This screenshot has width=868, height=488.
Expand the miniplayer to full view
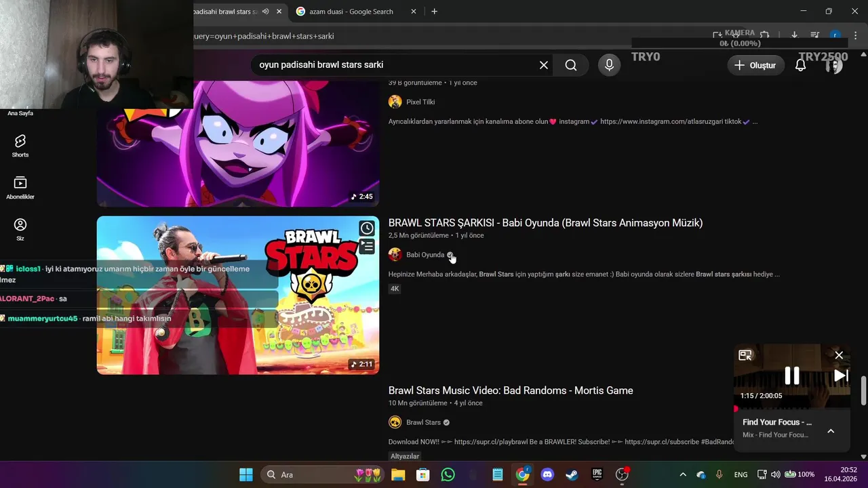[x=745, y=355]
